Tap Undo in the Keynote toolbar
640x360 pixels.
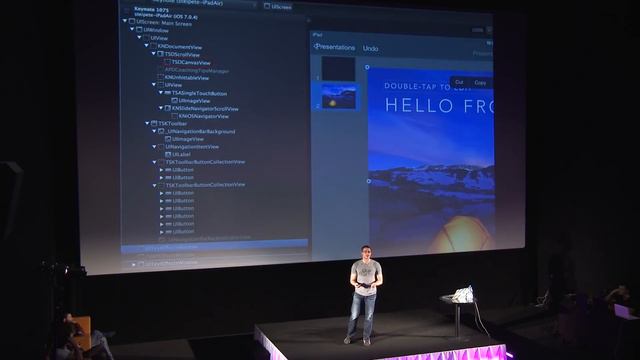370,49
